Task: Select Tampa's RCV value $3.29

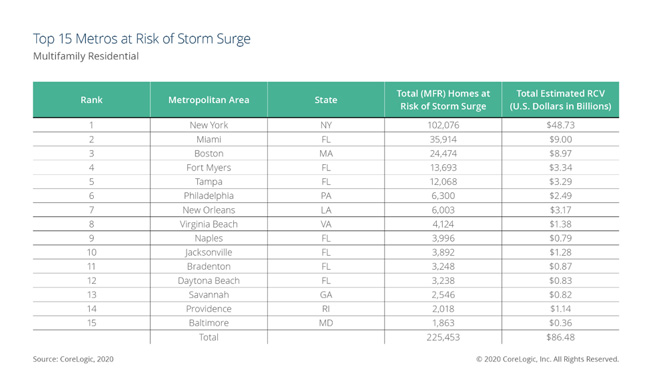Action: pyautogui.click(x=560, y=182)
